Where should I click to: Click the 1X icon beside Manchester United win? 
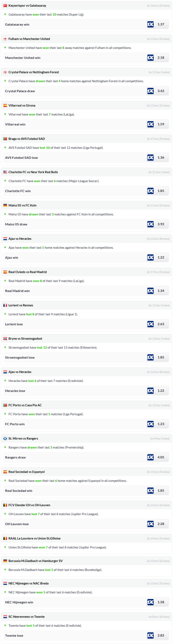151,58
